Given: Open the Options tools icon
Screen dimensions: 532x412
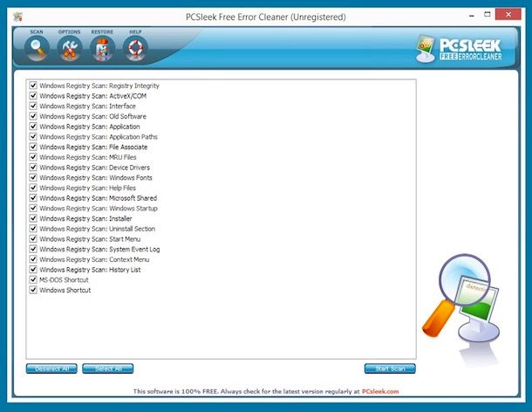Looking at the screenshot, I should point(70,49).
